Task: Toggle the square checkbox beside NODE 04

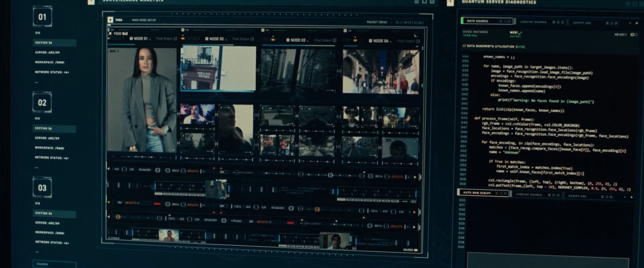Action: [370, 41]
